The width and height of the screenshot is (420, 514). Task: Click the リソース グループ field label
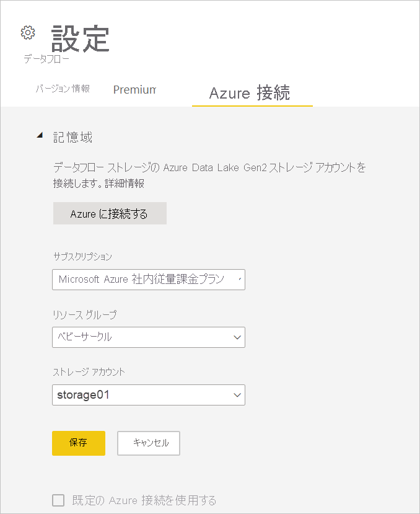click(84, 315)
